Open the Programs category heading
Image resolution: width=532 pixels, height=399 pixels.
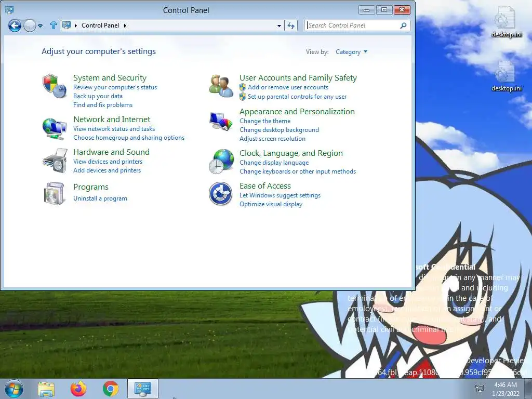click(91, 187)
